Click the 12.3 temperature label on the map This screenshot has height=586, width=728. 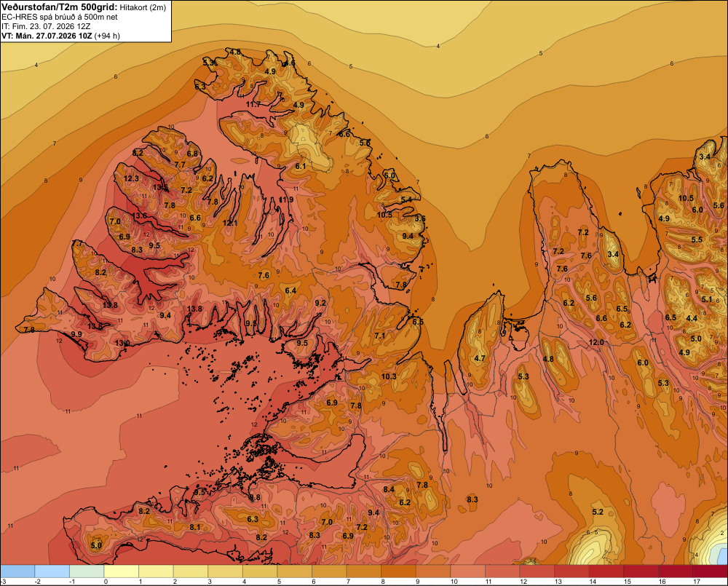[131, 179]
